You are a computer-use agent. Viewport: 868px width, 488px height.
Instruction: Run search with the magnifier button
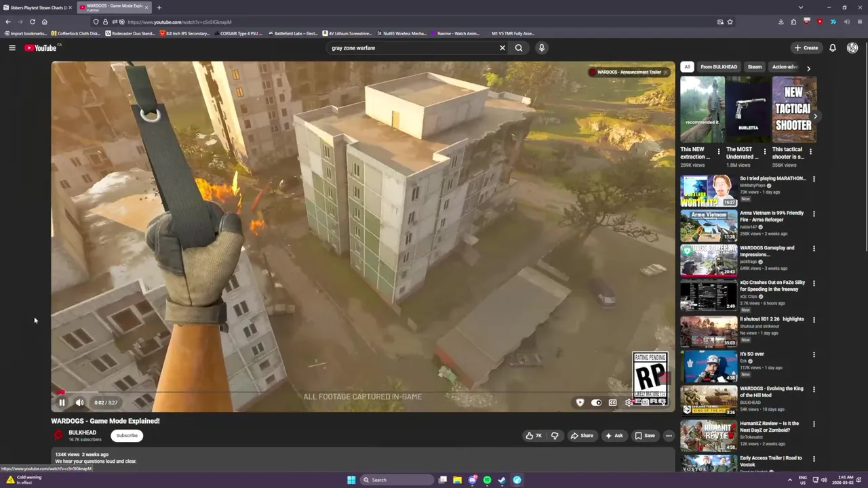[x=519, y=47]
